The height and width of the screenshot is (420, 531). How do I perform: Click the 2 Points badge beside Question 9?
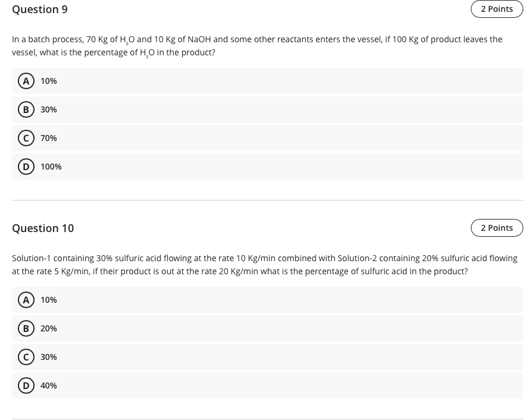(x=497, y=9)
